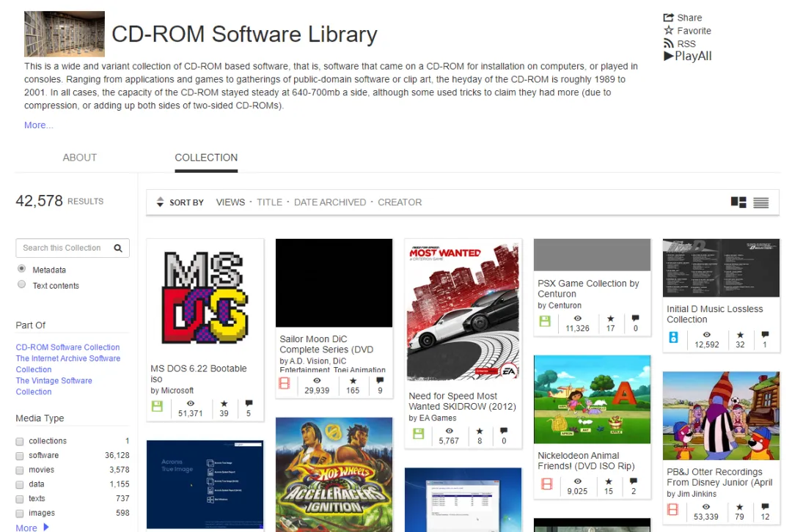
Task: Check the movies media type checkbox
Action: (x=20, y=470)
